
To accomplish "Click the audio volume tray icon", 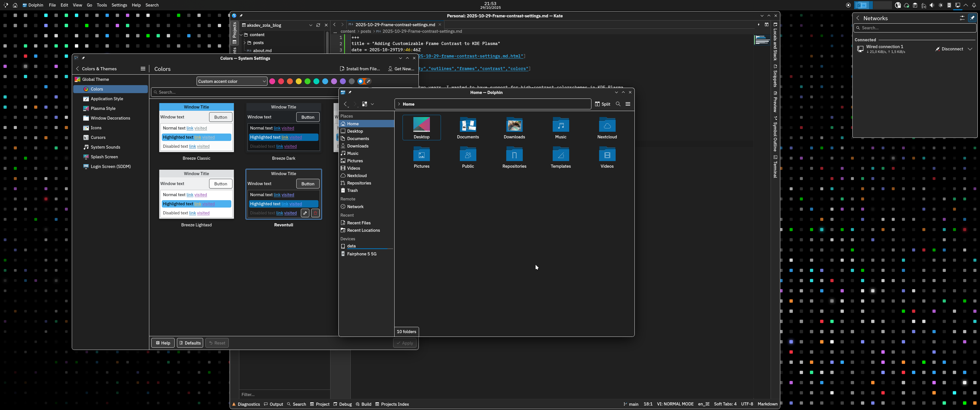I will tap(932, 5).
